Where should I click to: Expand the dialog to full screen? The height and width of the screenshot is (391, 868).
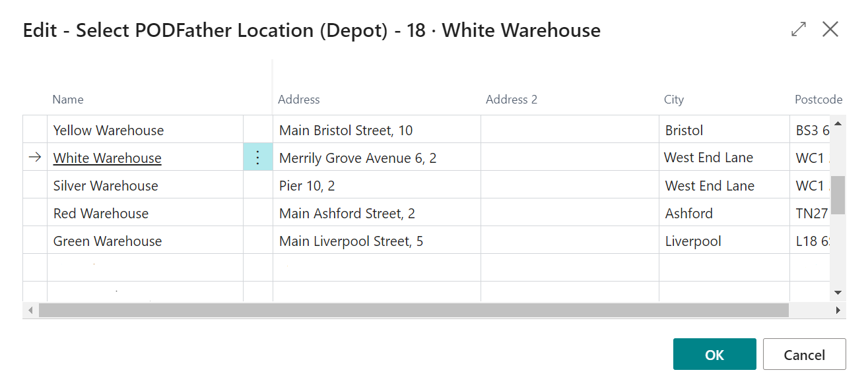point(799,29)
